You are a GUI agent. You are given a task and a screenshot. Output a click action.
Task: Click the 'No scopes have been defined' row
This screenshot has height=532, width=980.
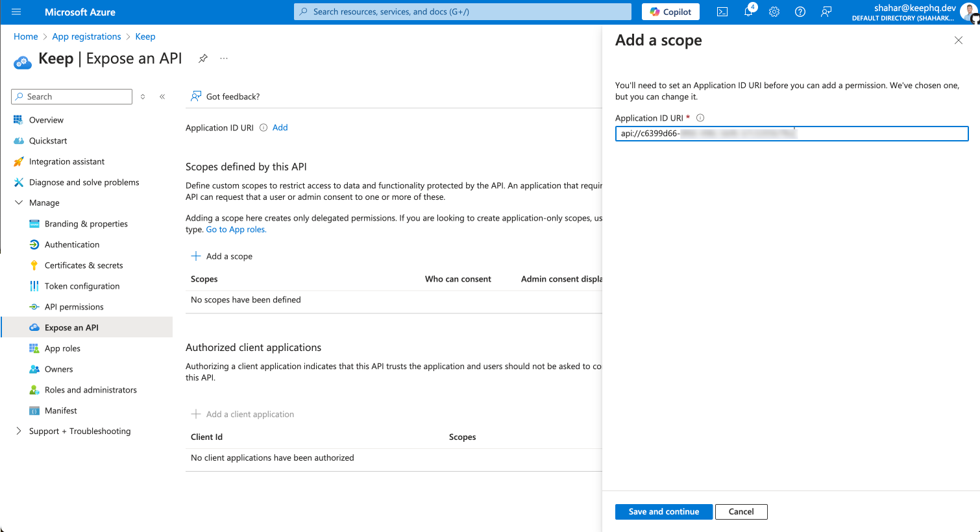(x=394, y=300)
